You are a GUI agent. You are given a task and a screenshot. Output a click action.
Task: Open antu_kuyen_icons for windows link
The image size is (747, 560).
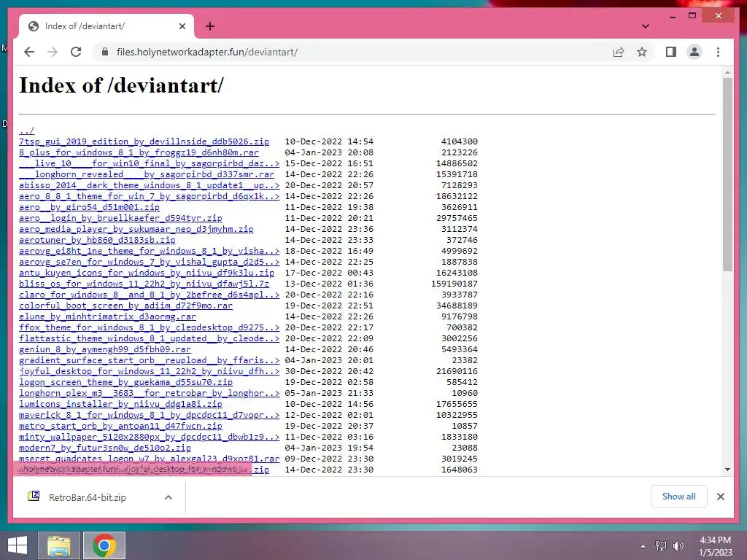coord(147,273)
